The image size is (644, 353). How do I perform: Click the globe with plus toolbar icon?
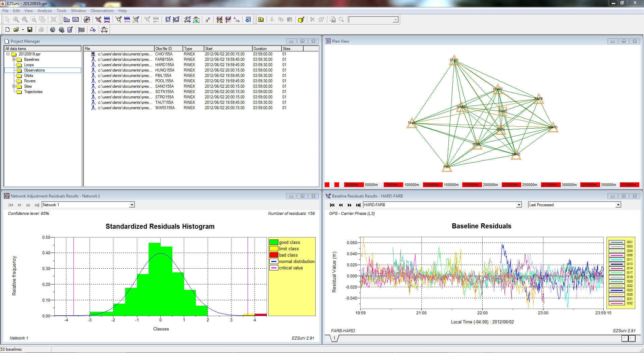(x=62, y=30)
